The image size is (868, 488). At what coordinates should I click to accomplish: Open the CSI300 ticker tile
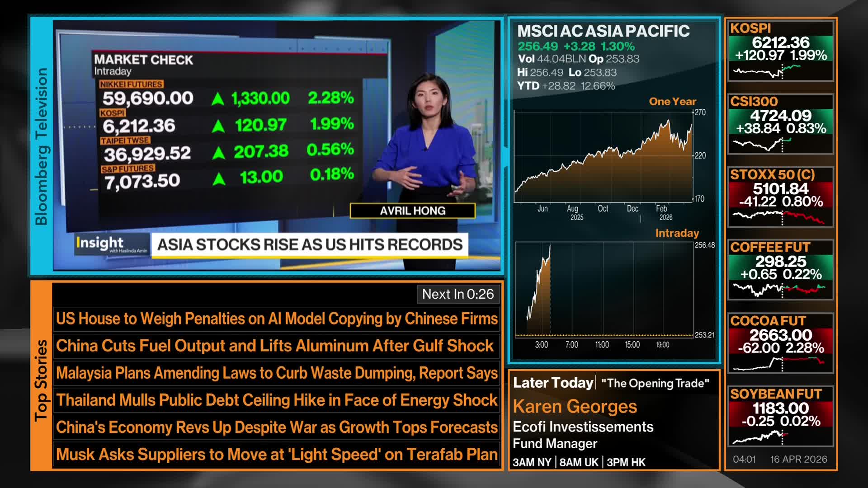[780, 123]
